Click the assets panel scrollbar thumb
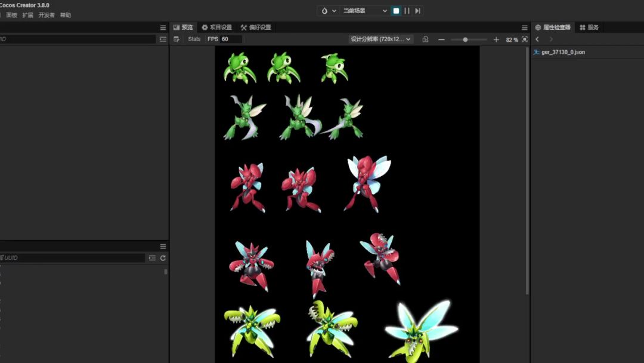The width and height of the screenshot is (644, 363). [x=166, y=272]
